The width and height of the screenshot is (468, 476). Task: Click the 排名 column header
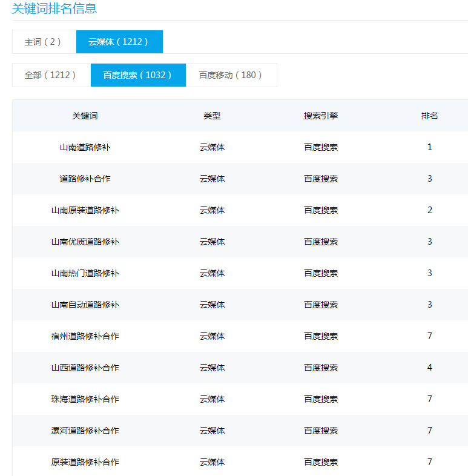coord(429,116)
